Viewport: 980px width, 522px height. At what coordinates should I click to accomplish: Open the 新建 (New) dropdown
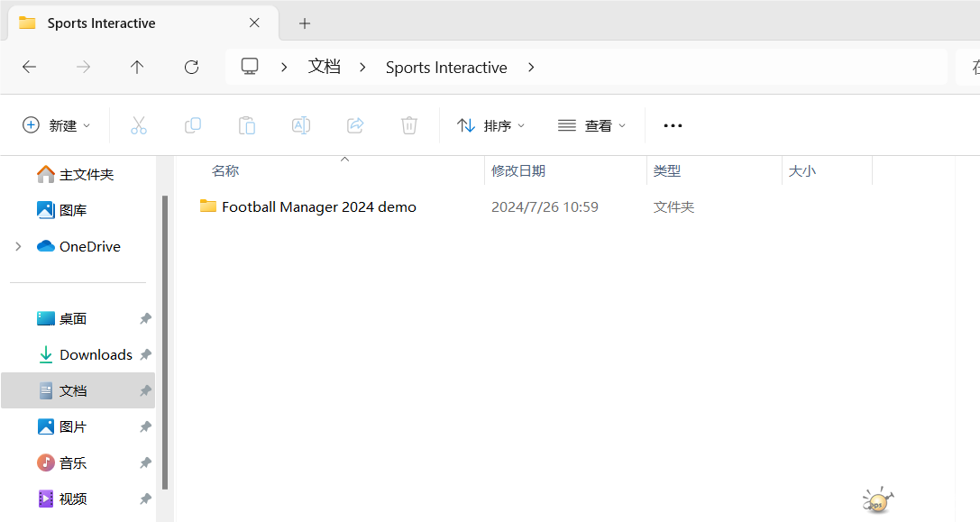(x=56, y=125)
